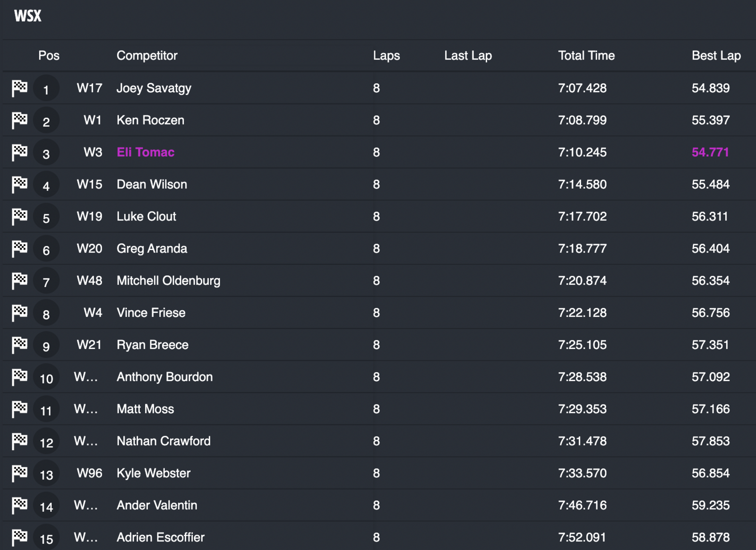Click the WSX class title
This screenshot has height=550, width=756.
(x=28, y=16)
